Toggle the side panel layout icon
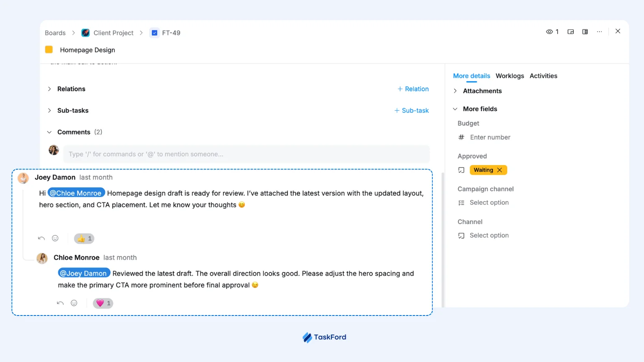The height and width of the screenshot is (362, 644). (x=585, y=32)
